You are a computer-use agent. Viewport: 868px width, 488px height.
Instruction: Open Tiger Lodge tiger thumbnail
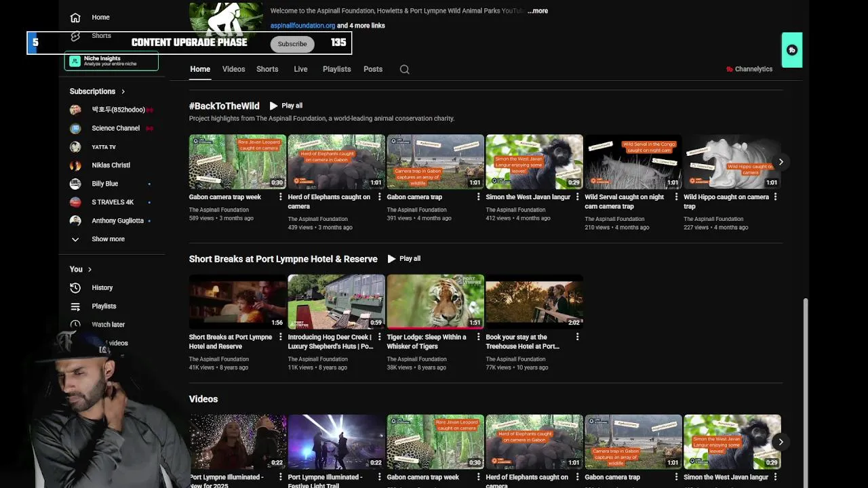pyautogui.click(x=435, y=301)
